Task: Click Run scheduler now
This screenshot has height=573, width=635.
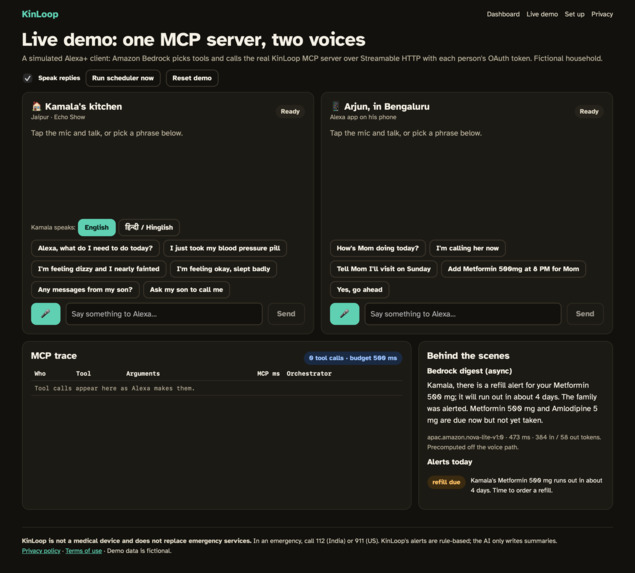Action: [123, 78]
